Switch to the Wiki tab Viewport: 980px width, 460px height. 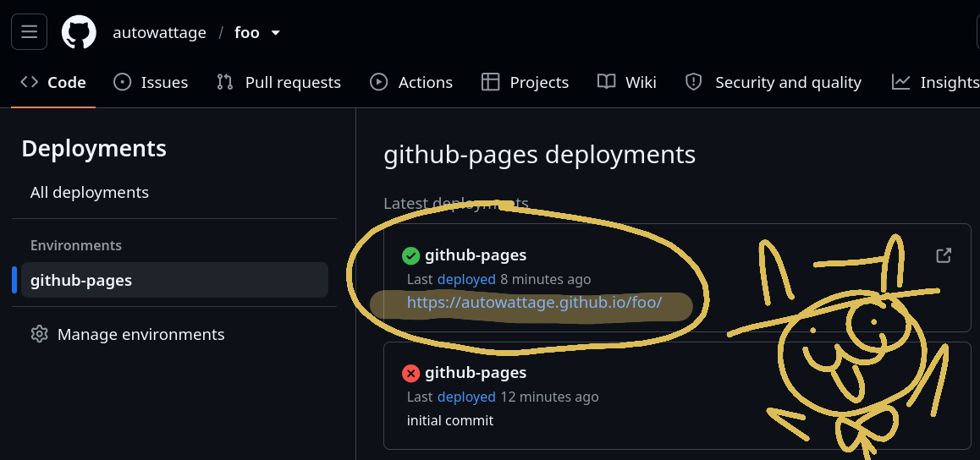[627, 82]
